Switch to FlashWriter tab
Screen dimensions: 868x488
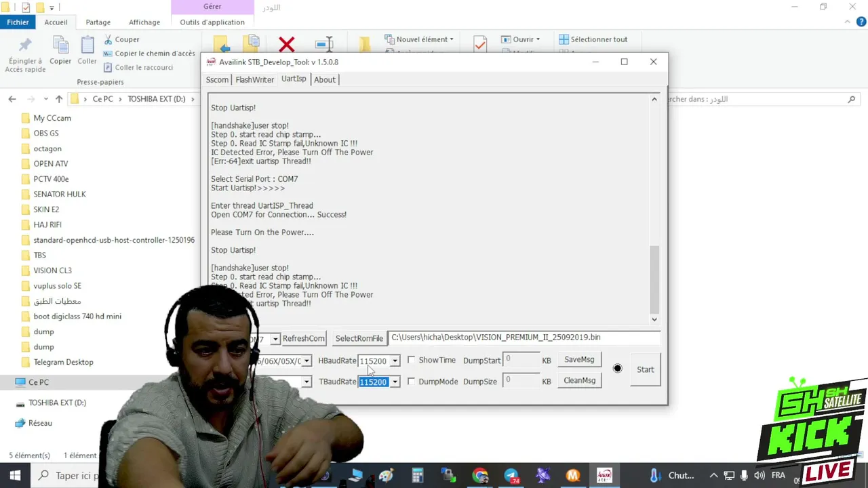click(254, 79)
